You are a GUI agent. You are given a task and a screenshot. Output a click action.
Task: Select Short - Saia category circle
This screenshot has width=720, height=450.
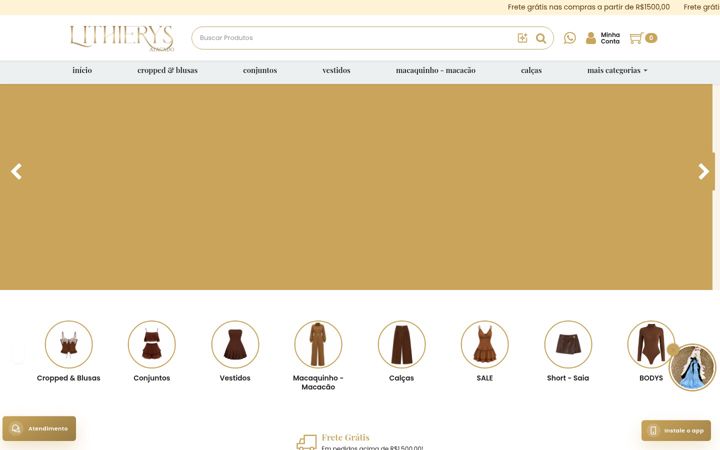click(568, 344)
